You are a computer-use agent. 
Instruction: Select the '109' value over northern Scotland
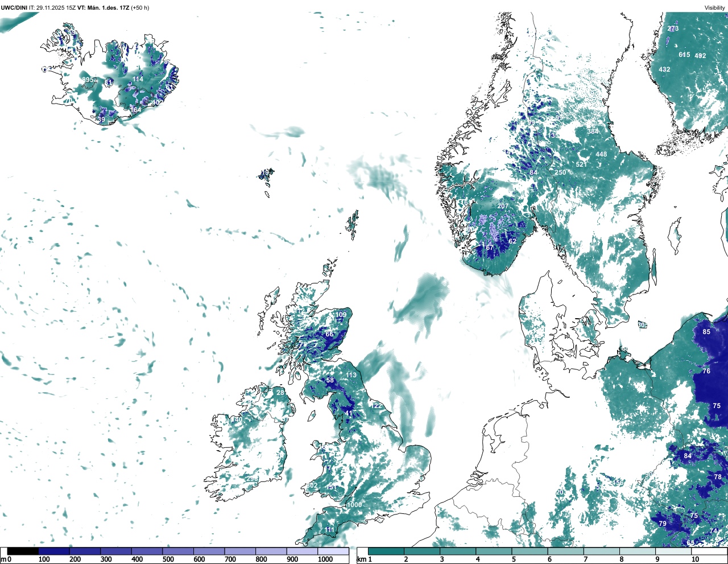341,315
